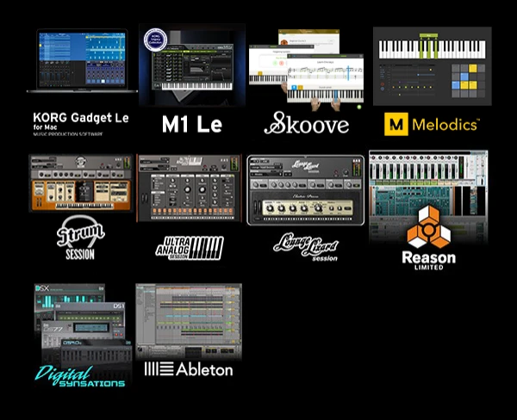Screen dimensions: 517x420
Task: Click the KORG Gadget Le for Mac title
Action: tap(81, 124)
